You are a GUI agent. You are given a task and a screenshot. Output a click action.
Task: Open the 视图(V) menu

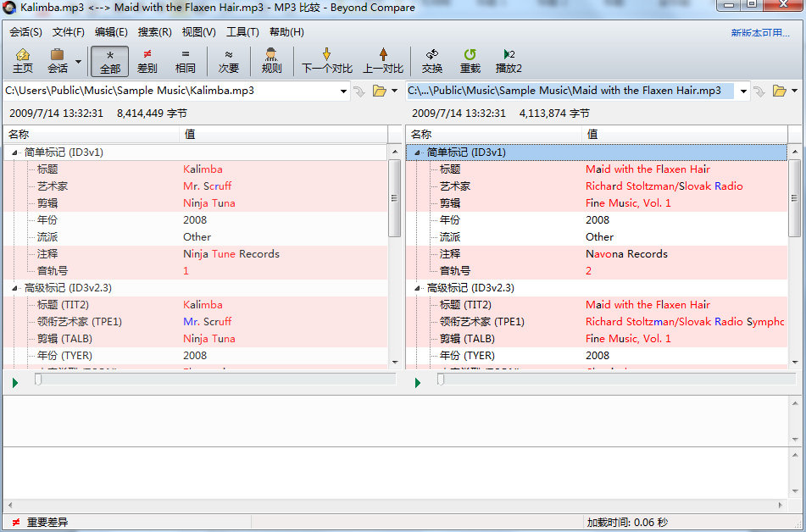[x=199, y=32]
